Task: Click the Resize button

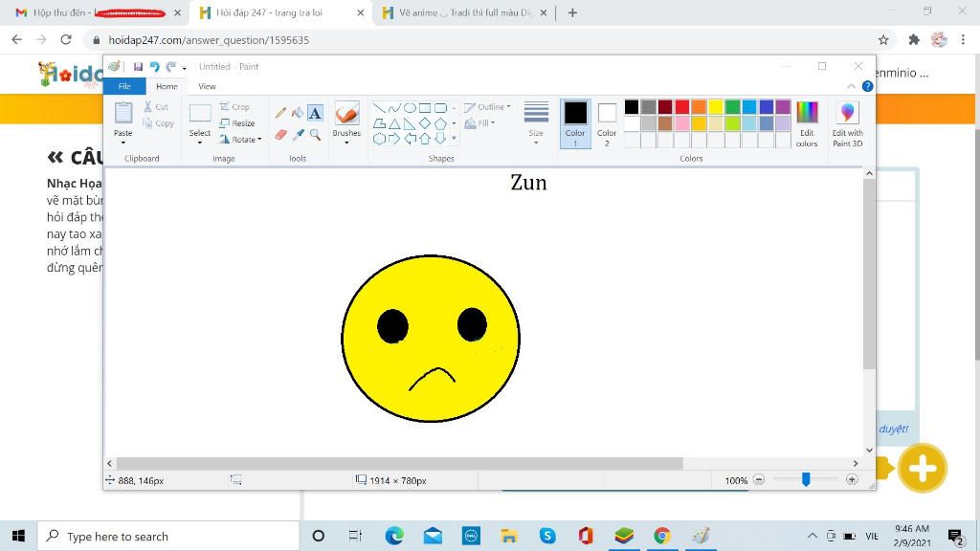Action: (237, 123)
